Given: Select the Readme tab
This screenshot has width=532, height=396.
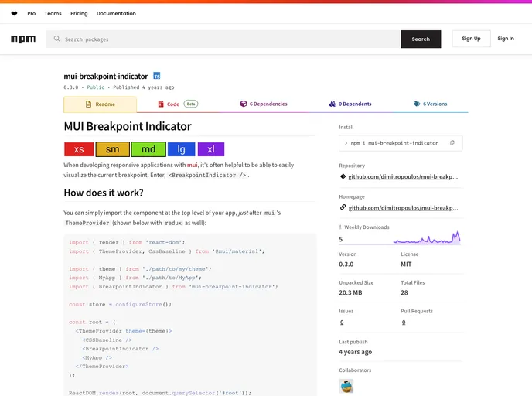Looking at the screenshot, I should pos(100,104).
